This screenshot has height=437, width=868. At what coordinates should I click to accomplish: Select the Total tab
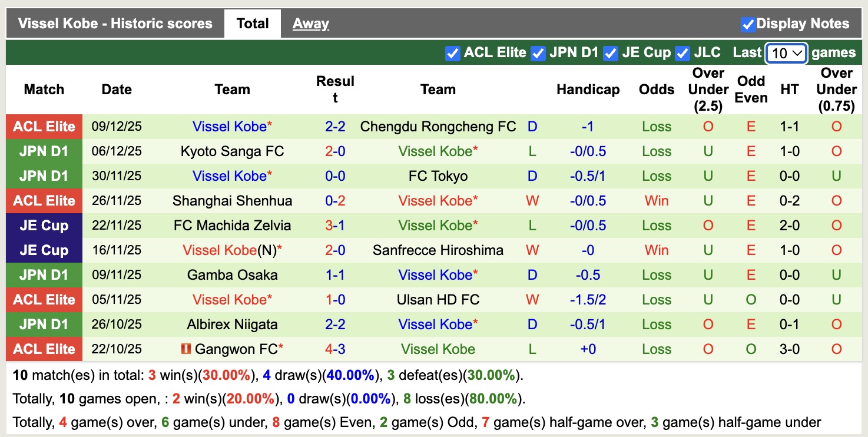point(253,23)
